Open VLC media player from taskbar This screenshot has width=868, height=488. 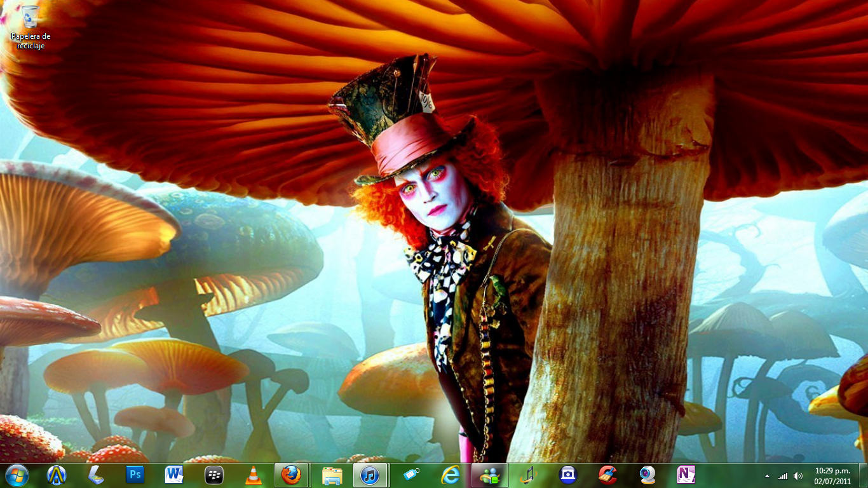(253, 475)
